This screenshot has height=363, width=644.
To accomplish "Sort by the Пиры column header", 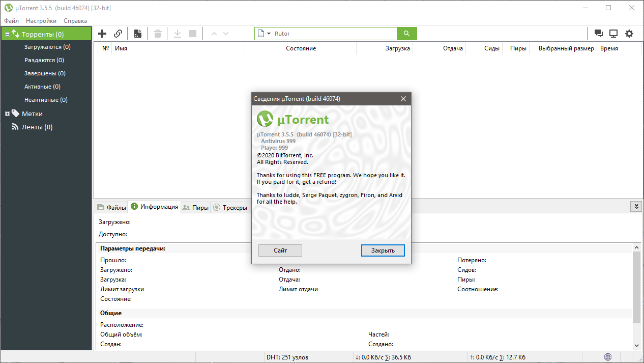I will coord(516,48).
